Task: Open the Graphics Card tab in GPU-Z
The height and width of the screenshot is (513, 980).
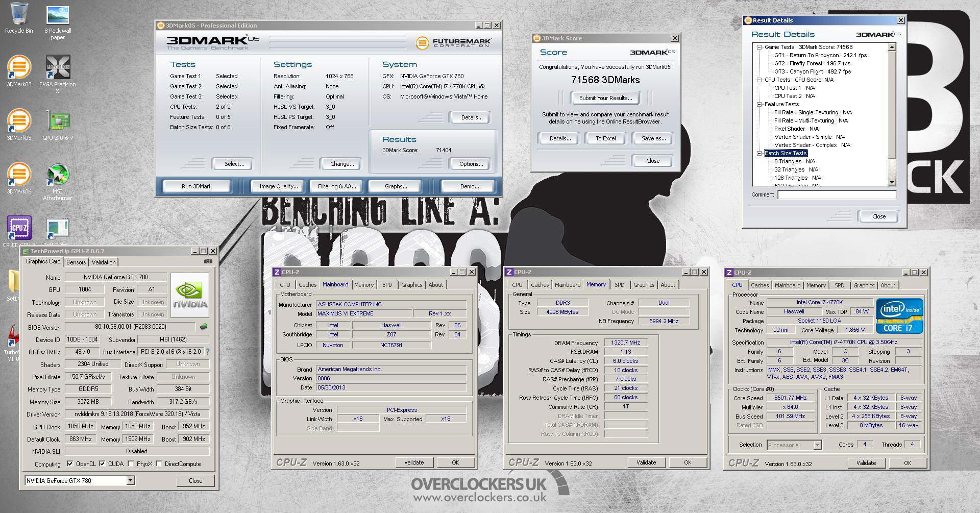Action: click(x=43, y=261)
